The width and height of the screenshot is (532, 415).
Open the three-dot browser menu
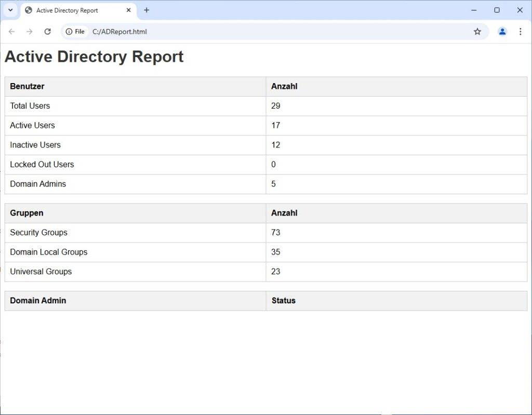click(521, 32)
